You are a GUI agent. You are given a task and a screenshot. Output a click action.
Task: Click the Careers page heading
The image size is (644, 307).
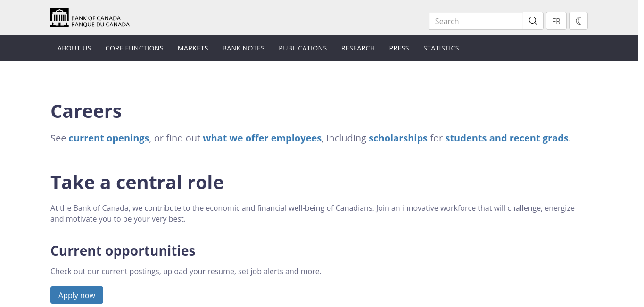tap(86, 111)
